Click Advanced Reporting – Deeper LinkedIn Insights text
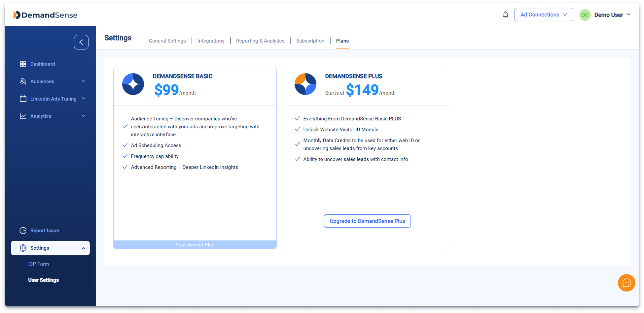The width and height of the screenshot is (644, 313). click(x=184, y=167)
